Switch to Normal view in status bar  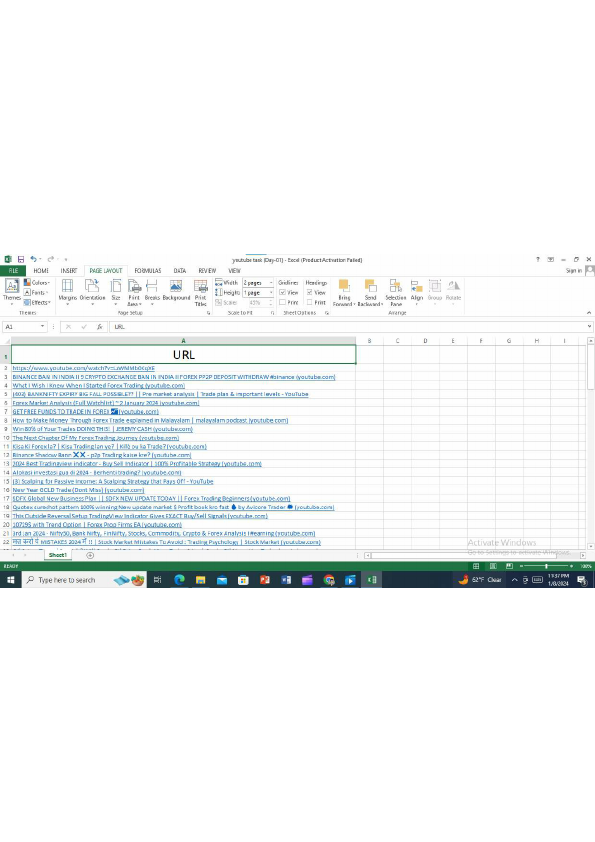pyautogui.click(x=476, y=566)
